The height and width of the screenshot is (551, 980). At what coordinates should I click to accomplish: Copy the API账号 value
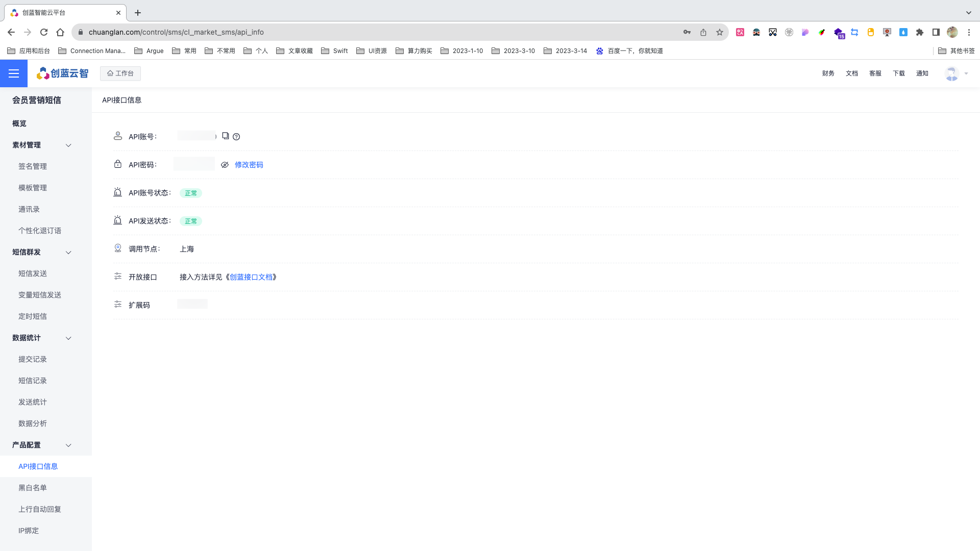(225, 136)
